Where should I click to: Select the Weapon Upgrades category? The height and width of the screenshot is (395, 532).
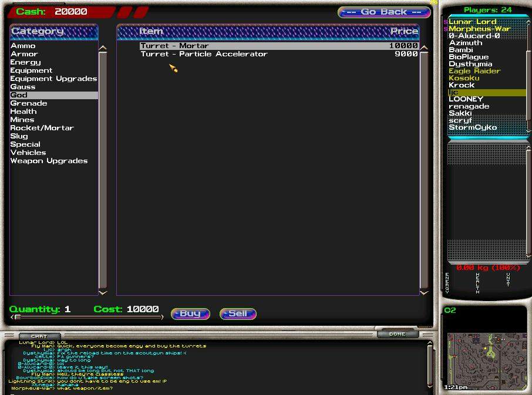(49, 161)
